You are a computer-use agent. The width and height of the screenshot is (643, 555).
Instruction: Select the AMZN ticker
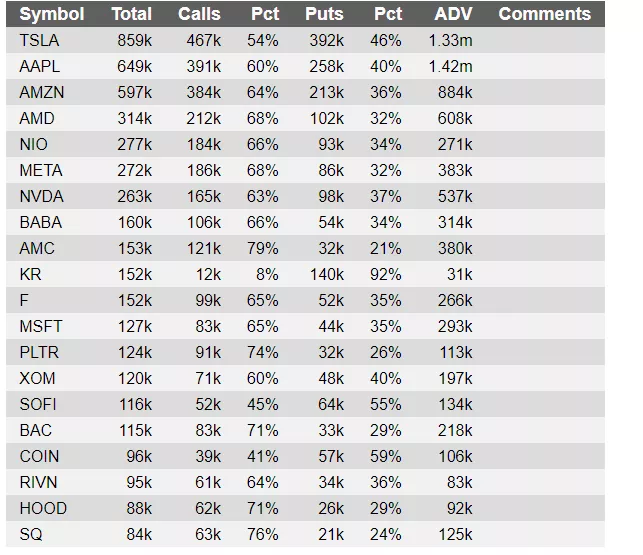pos(41,92)
